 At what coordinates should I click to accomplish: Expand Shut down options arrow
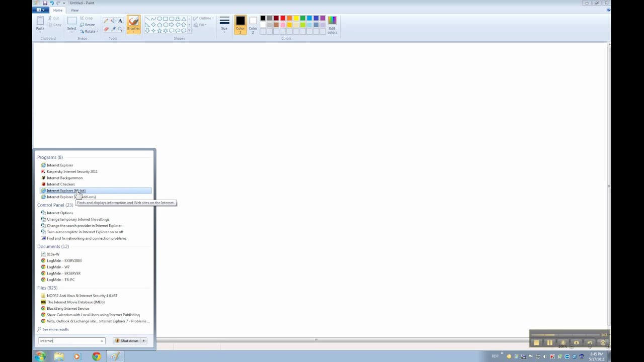(144, 341)
